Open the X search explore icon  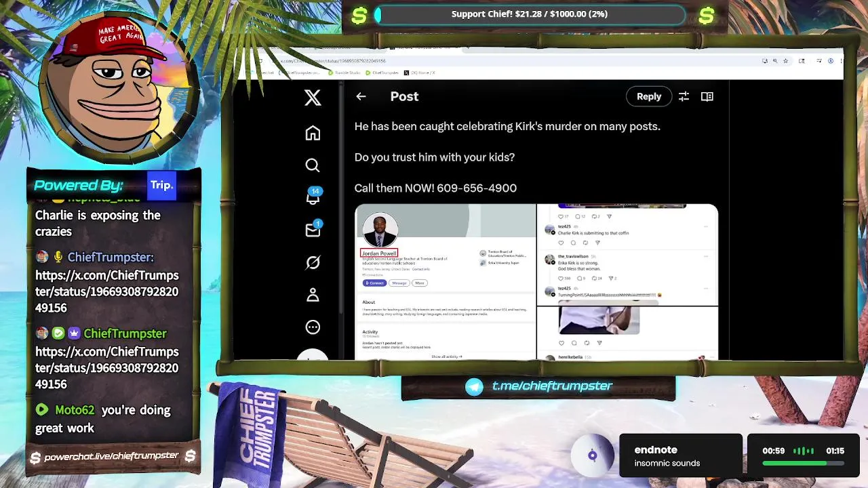pos(313,165)
